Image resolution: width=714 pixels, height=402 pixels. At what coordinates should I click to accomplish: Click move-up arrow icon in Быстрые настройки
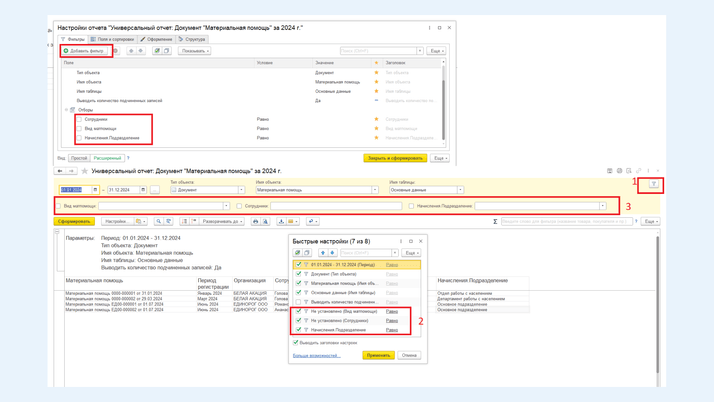322,253
